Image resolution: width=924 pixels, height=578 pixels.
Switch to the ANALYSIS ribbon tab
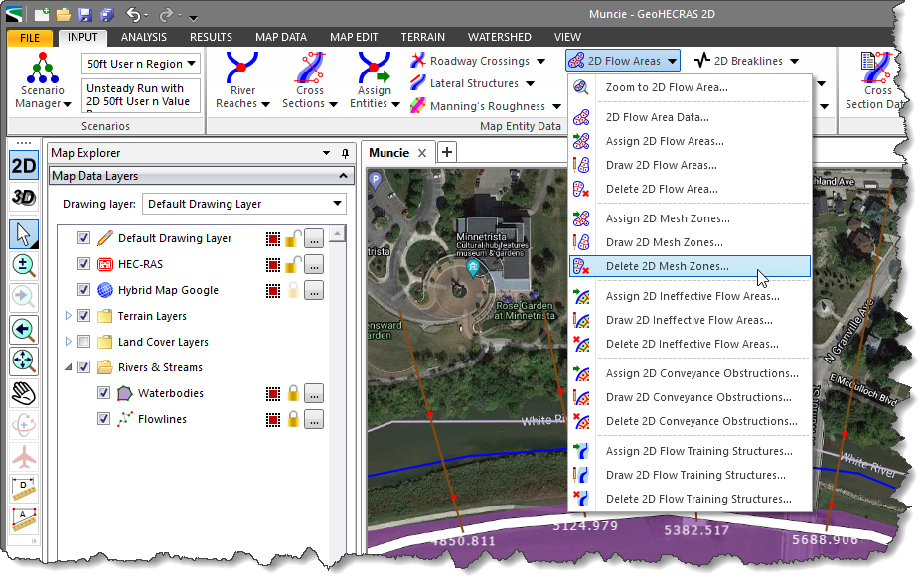click(144, 37)
